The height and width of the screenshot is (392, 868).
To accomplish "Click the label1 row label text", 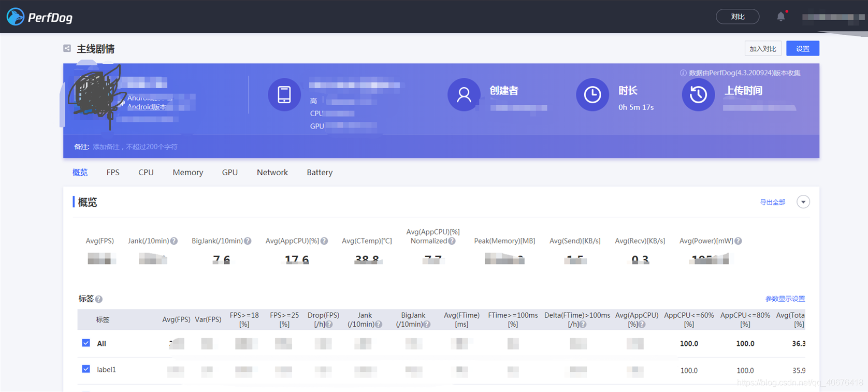I will [x=107, y=370].
